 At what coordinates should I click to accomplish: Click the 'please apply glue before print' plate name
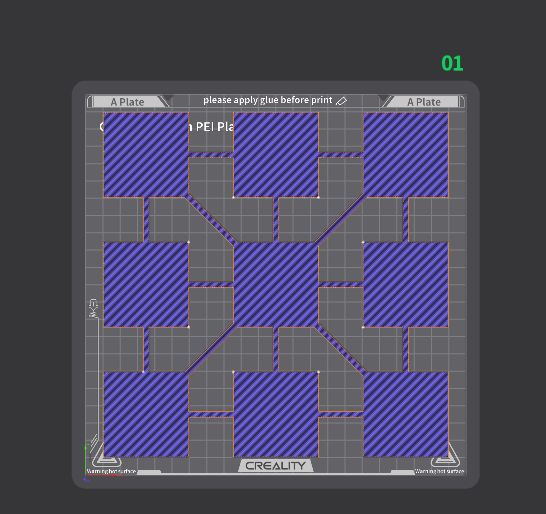[267, 100]
